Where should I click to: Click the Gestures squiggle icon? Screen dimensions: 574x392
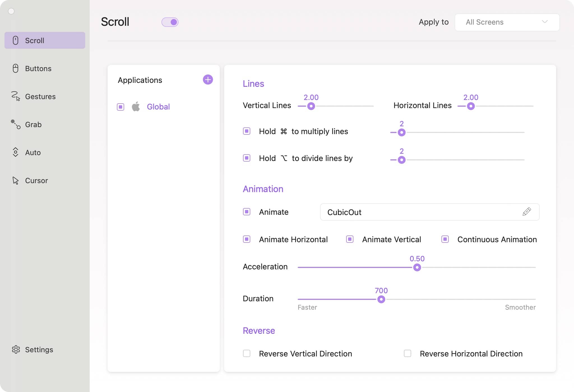click(16, 96)
